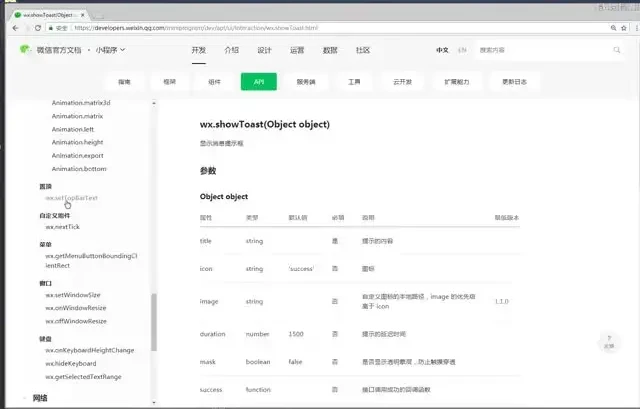Open Animation.matrix3d in sidebar

[x=81, y=103]
